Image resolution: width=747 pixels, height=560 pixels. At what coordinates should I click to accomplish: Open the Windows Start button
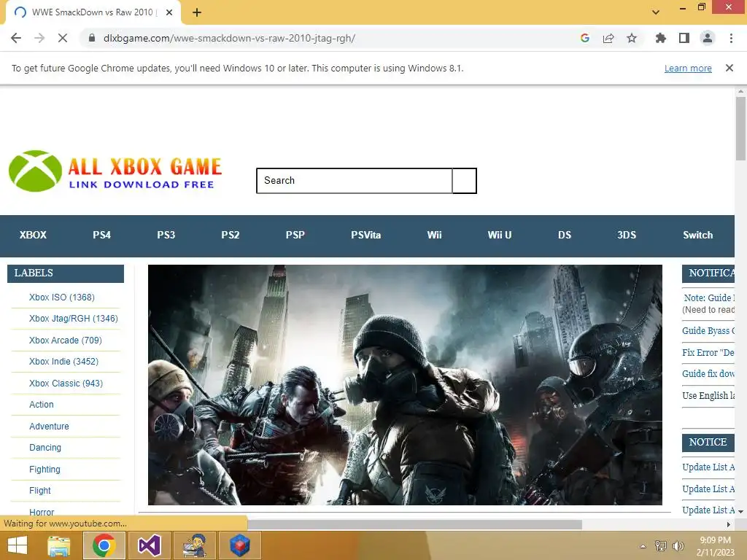tap(18, 545)
